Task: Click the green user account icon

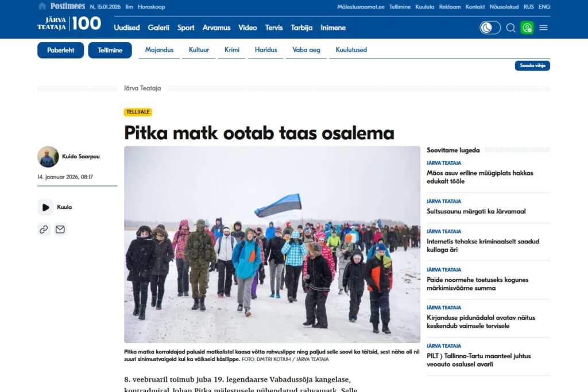Action: click(527, 28)
